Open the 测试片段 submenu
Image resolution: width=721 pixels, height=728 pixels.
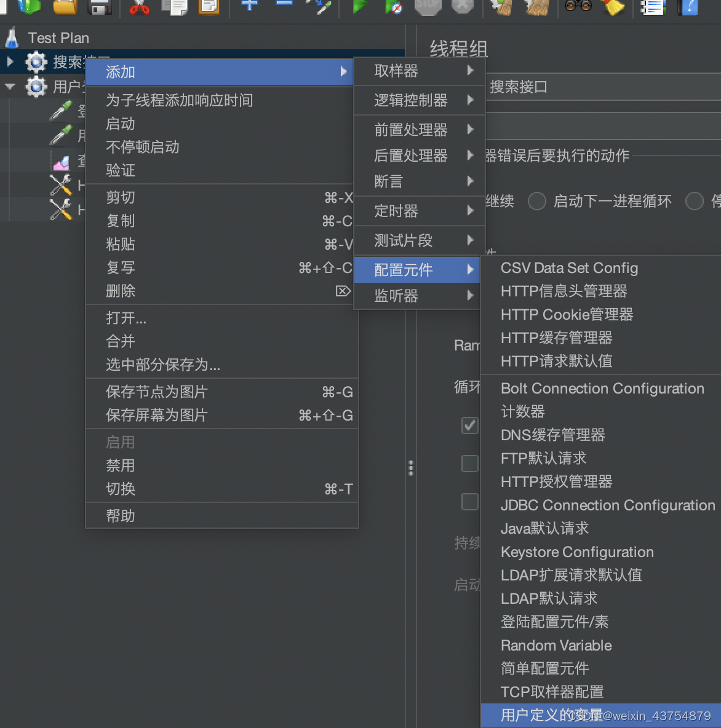click(x=420, y=240)
